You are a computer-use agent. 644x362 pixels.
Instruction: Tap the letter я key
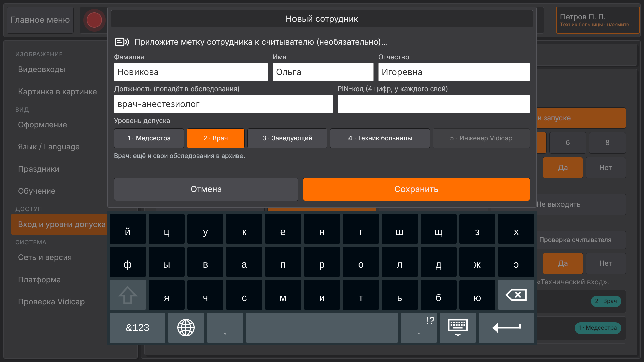tap(167, 295)
